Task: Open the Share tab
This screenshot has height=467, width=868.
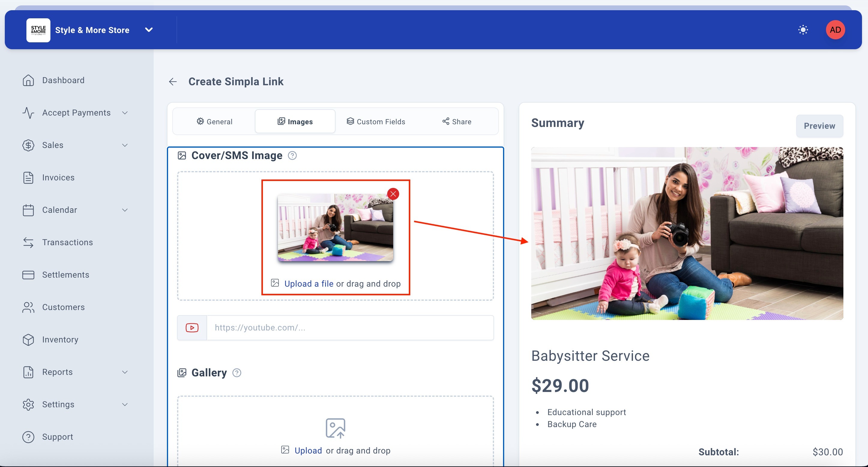Action: [457, 122]
